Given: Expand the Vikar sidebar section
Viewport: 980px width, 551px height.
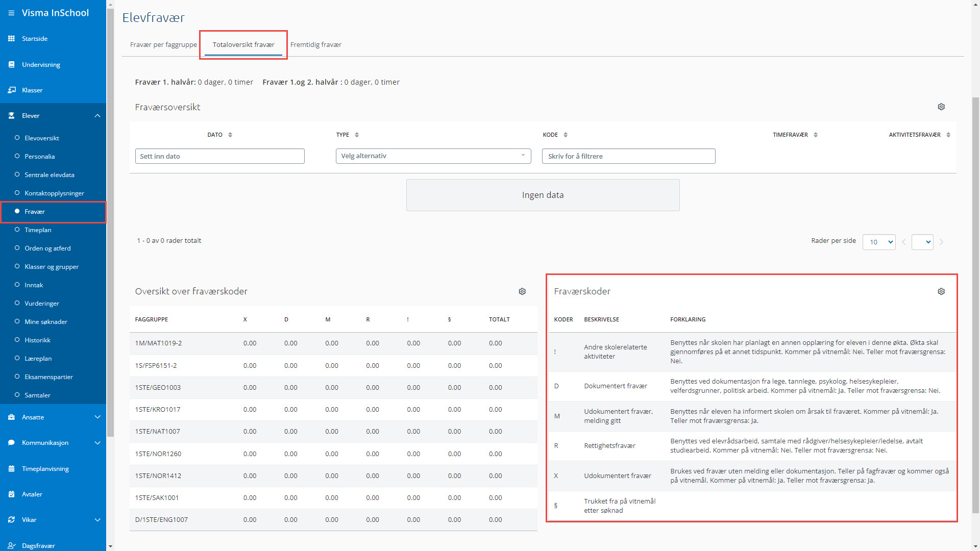Looking at the screenshot, I should (x=97, y=520).
